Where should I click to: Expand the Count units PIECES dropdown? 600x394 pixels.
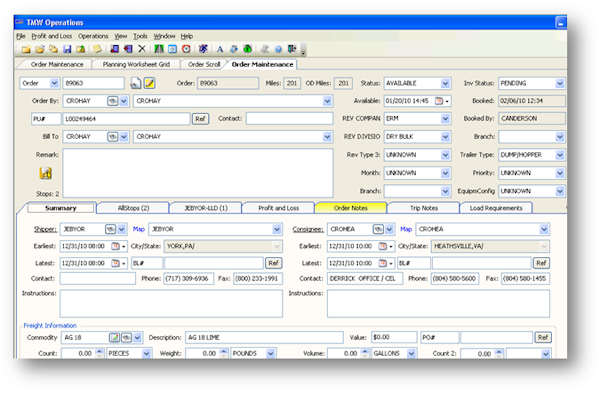pos(146,354)
